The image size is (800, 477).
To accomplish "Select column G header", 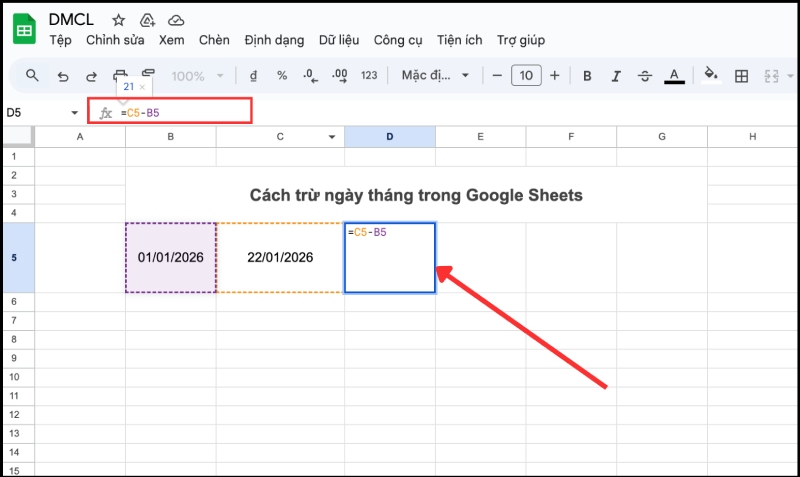I will 662,137.
